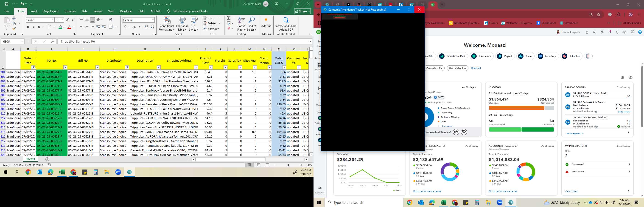Open the Add-ins button in Excel
The height and width of the screenshot is (207, 644).
[x=266, y=22]
